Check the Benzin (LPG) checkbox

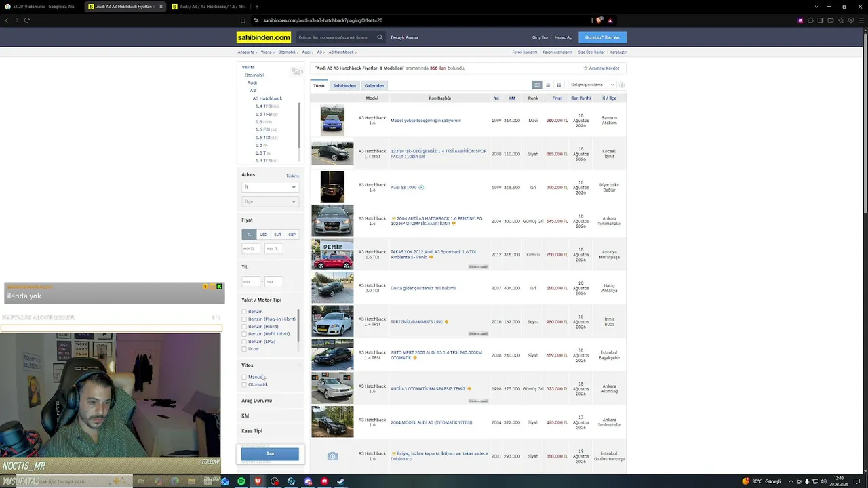click(244, 342)
